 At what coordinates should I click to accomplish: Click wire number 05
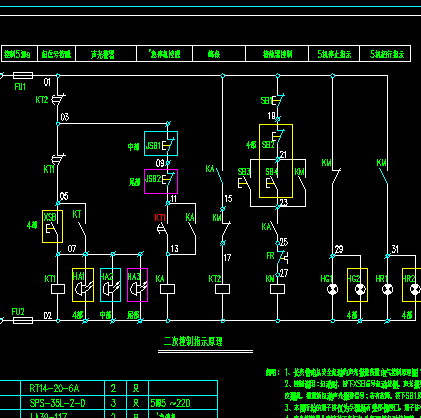pyautogui.click(x=64, y=196)
